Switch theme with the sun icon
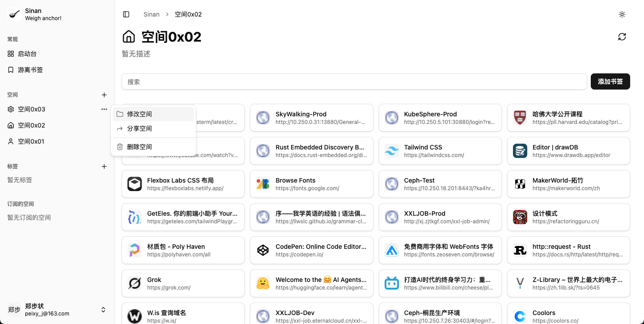Image resolution: width=644 pixels, height=324 pixels. (622, 14)
